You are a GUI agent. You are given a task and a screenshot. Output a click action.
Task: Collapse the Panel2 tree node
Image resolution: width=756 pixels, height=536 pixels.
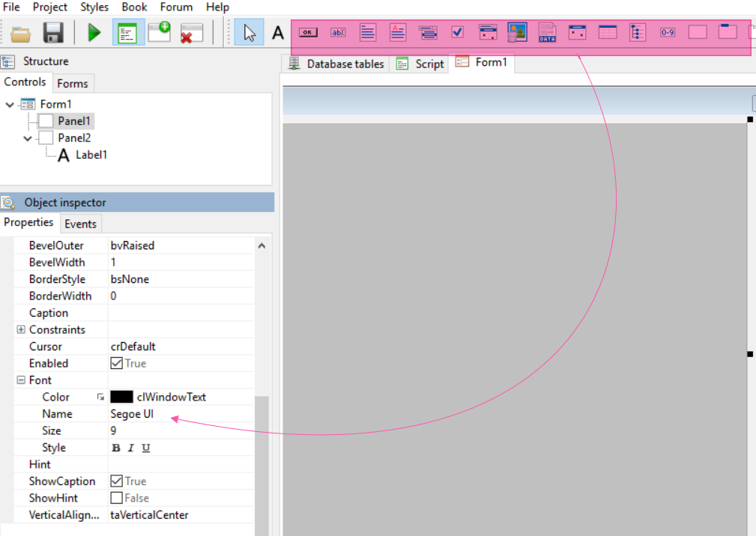click(28, 138)
